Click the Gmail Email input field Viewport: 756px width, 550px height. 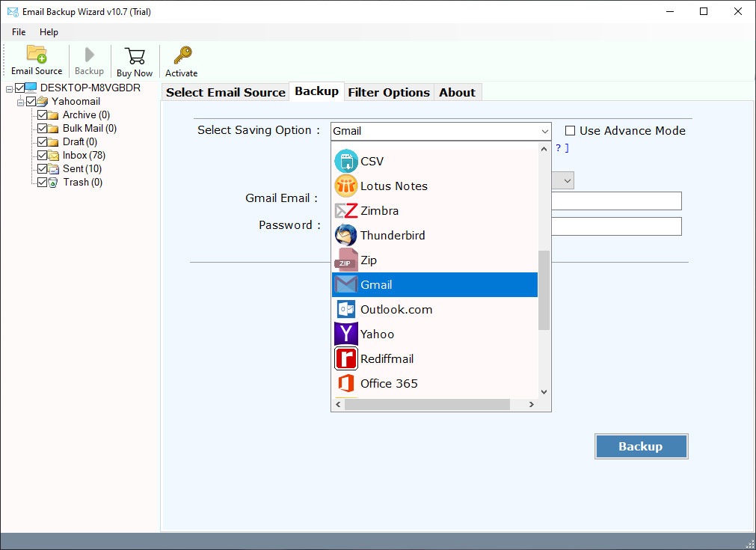616,201
